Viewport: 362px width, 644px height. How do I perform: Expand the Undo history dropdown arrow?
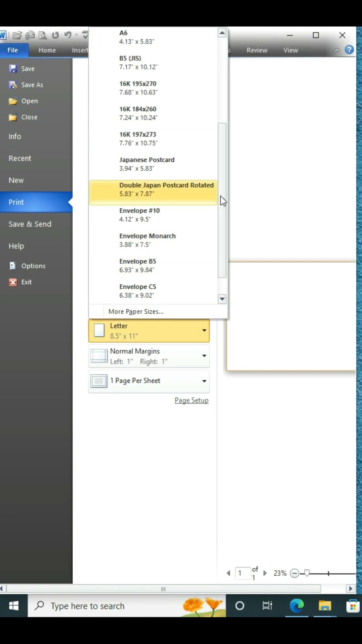pos(76,35)
